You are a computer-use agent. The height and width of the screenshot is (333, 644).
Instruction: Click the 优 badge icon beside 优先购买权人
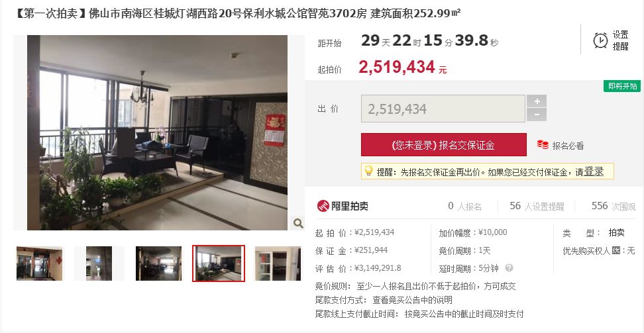[616, 250]
